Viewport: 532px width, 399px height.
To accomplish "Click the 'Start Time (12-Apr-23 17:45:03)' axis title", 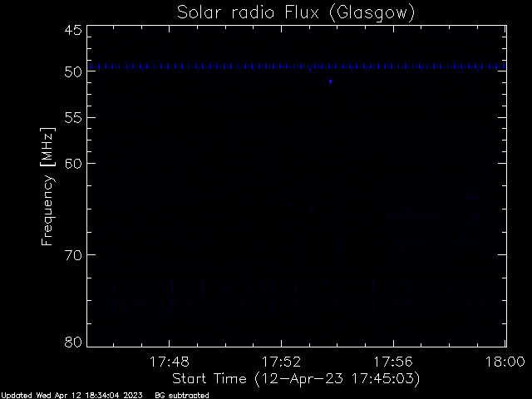I will [x=296, y=379].
